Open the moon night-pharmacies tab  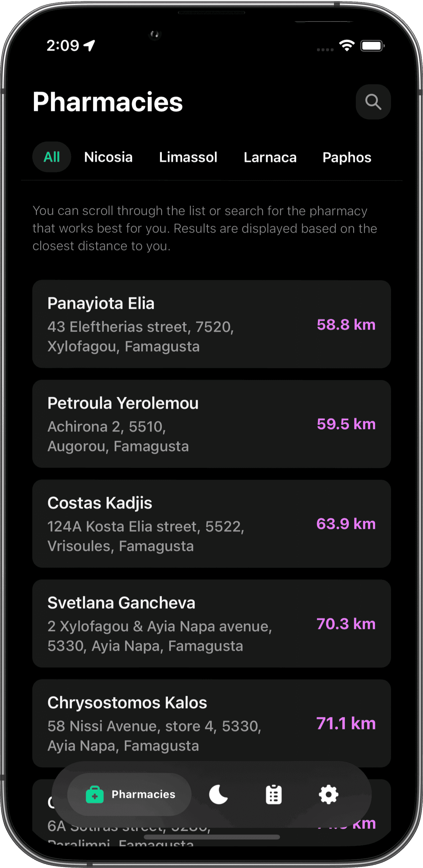(218, 794)
